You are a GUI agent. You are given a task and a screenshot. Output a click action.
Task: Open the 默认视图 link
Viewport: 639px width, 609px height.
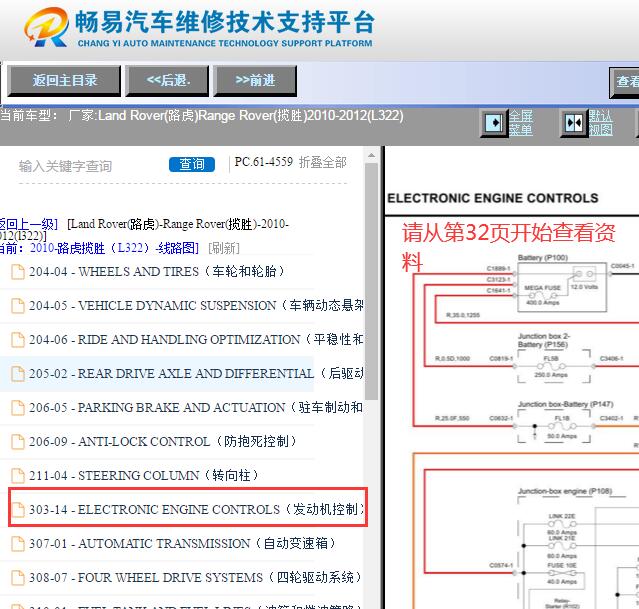[600, 123]
